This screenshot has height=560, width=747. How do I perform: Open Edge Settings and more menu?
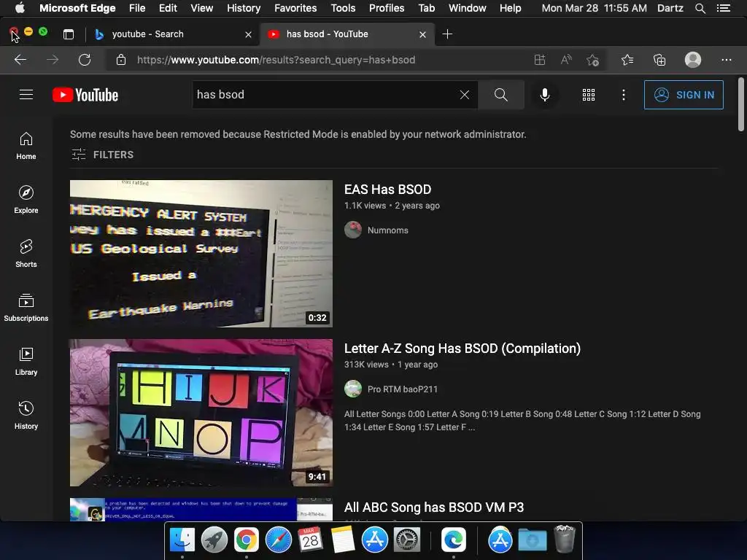726,60
